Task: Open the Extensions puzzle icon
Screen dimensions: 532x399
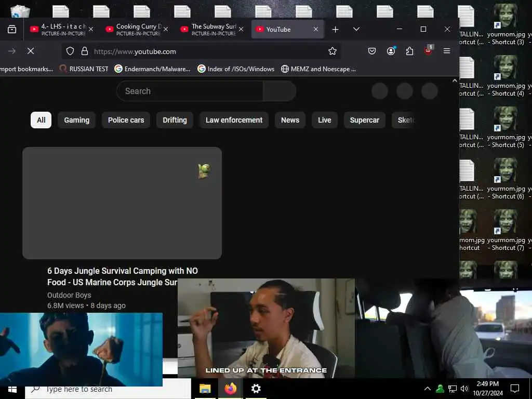Action: click(x=409, y=51)
